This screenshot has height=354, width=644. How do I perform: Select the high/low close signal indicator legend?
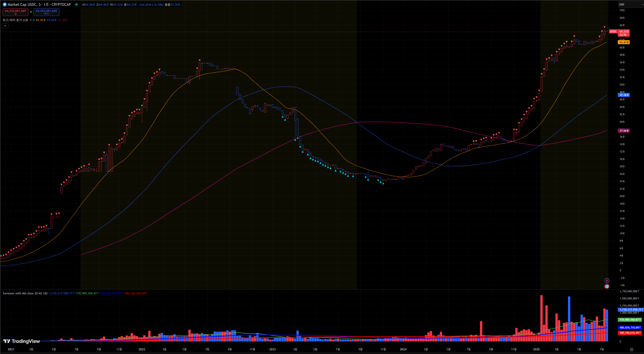pyautogui.click(x=15, y=20)
